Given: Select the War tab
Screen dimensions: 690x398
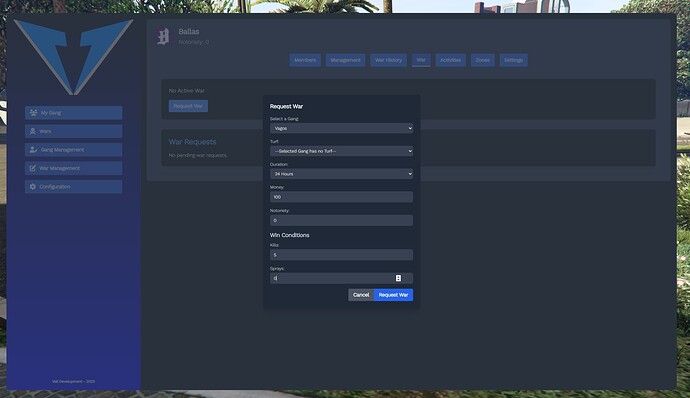Looking at the screenshot, I should [421, 60].
